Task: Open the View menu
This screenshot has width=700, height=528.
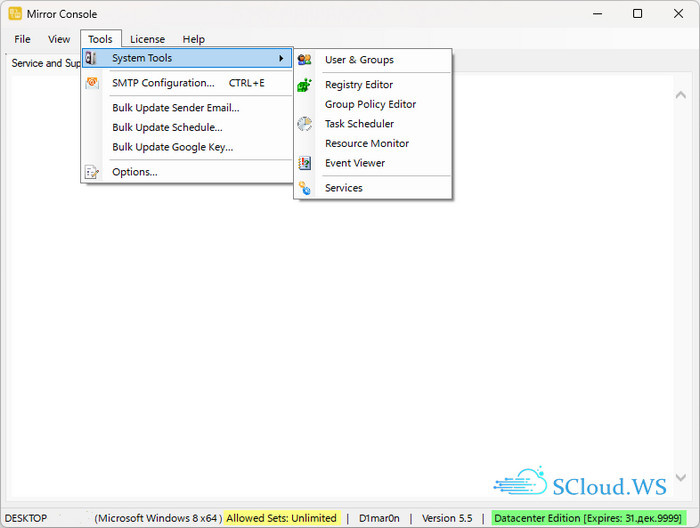Action: [x=59, y=39]
